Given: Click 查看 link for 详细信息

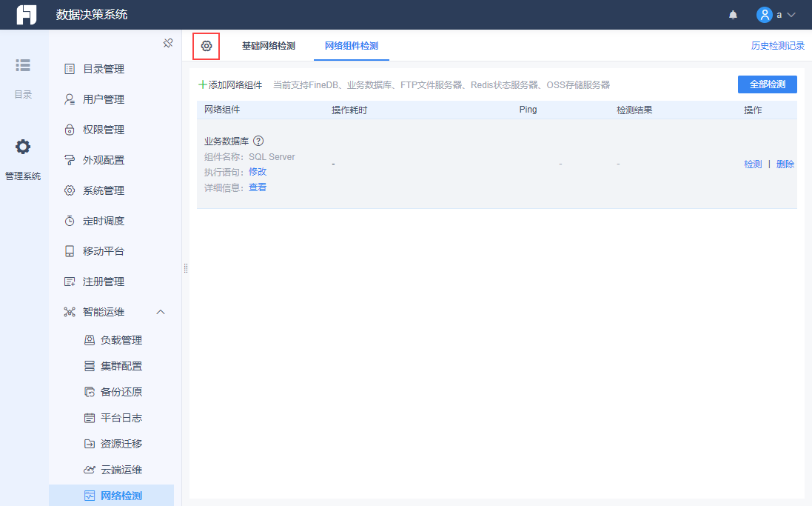Looking at the screenshot, I should [258, 187].
